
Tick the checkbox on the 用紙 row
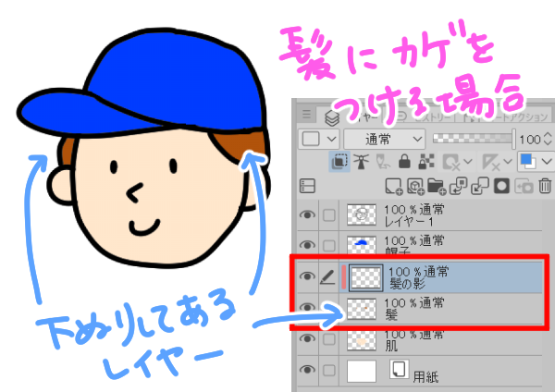pos(329,371)
